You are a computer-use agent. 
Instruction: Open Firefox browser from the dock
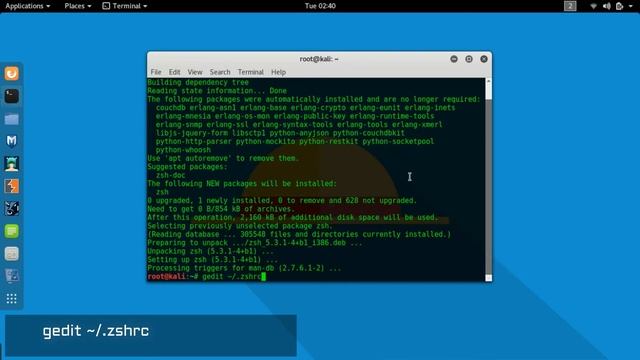click(11, 73)
